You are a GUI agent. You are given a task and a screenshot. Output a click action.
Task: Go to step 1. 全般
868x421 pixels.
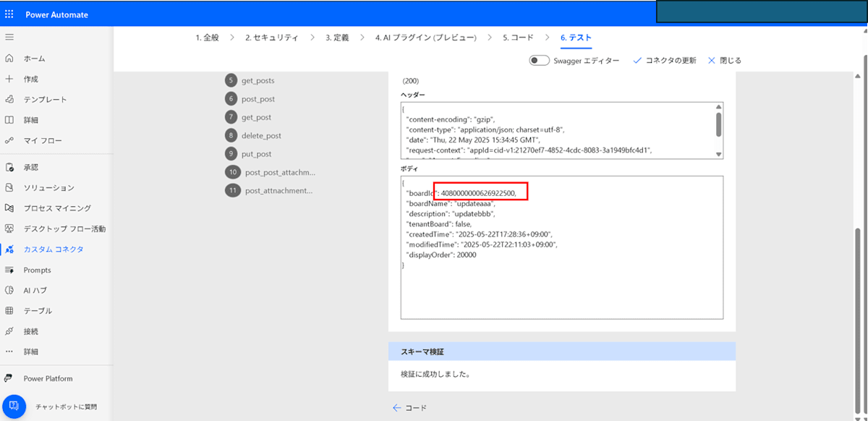click(x=207, y=38)
